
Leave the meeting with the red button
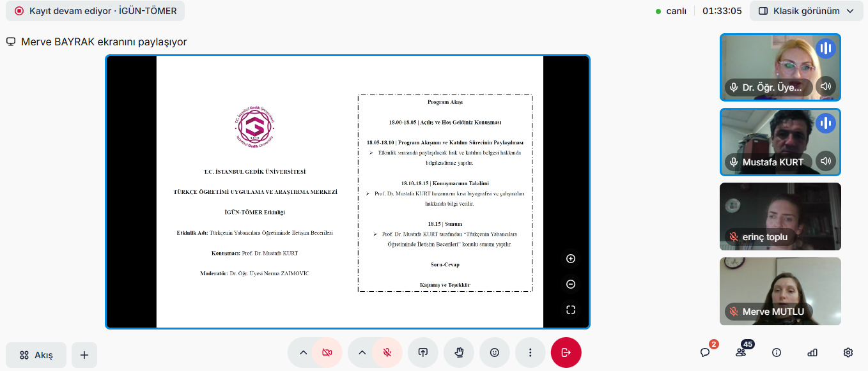coord(566,352)
